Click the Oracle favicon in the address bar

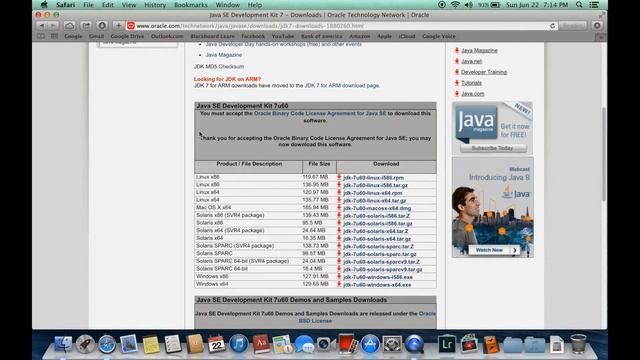pos(131,26)
